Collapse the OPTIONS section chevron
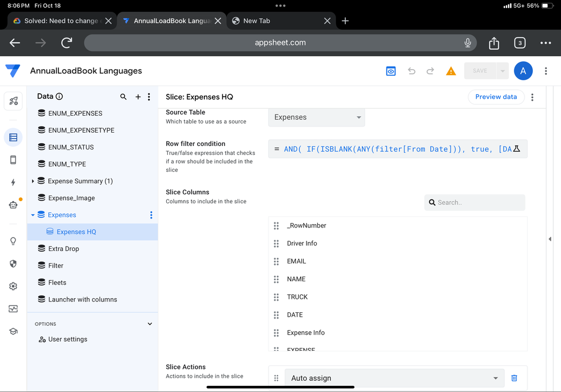 coord(150,324)
